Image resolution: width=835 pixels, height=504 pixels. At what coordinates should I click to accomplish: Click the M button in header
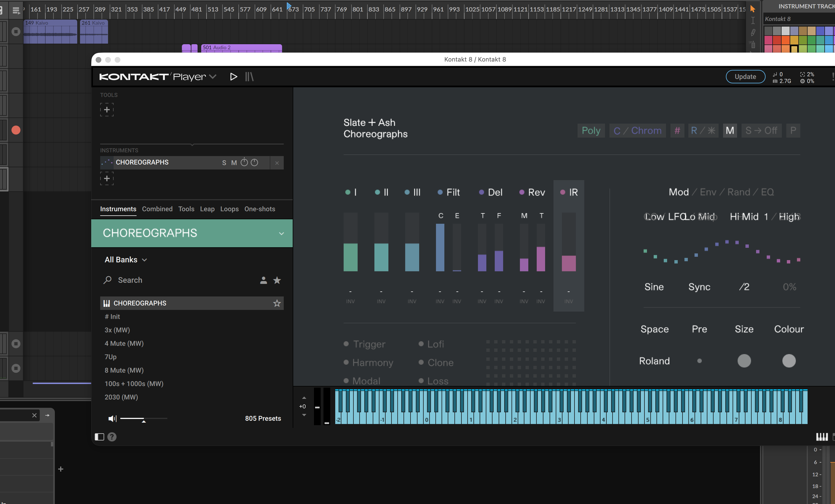pyautogui.click(x=730, y=130)
